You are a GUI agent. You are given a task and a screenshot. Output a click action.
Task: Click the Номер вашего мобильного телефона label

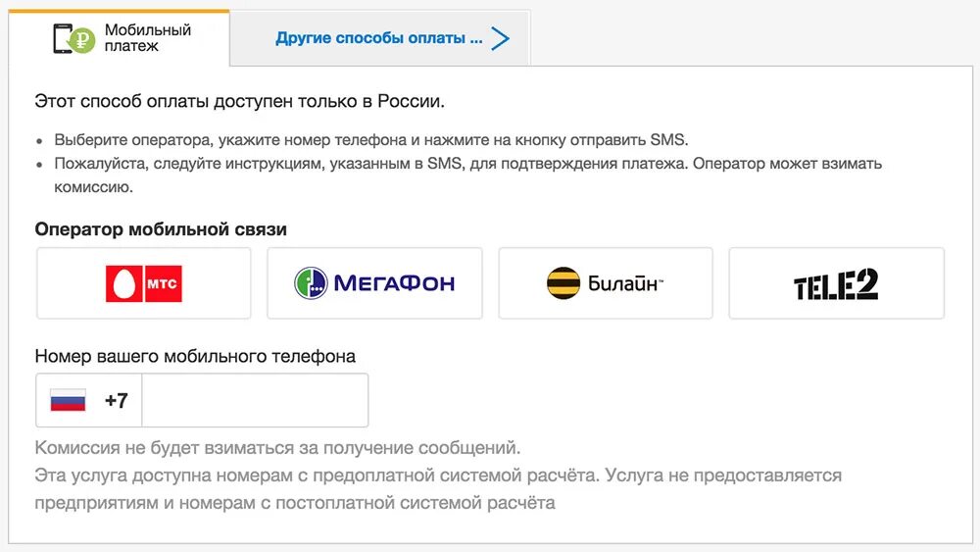click(195, 356)
